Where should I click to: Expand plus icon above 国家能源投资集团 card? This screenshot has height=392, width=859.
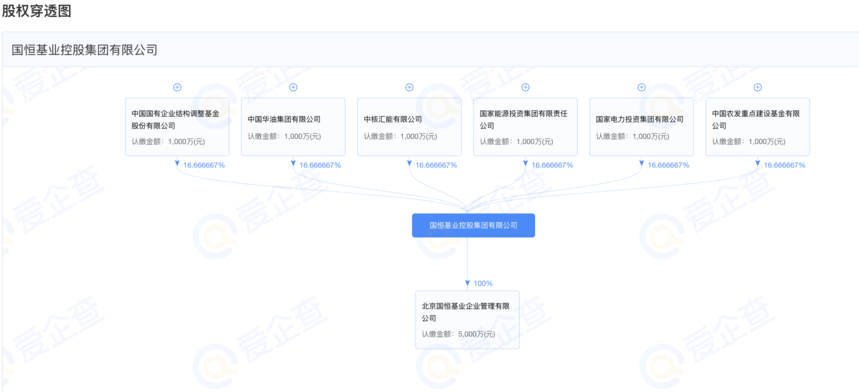tap(525, 88)
